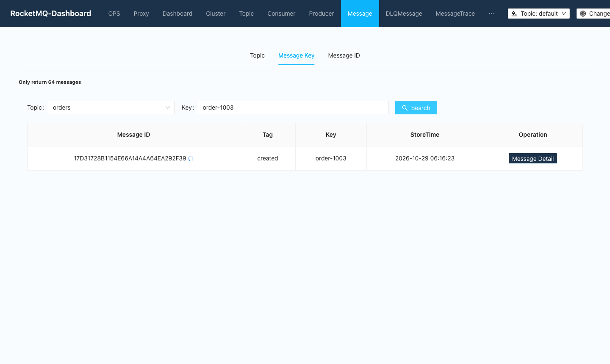
Task: Open Message Detail for order-1003
Action: point(533,158)
